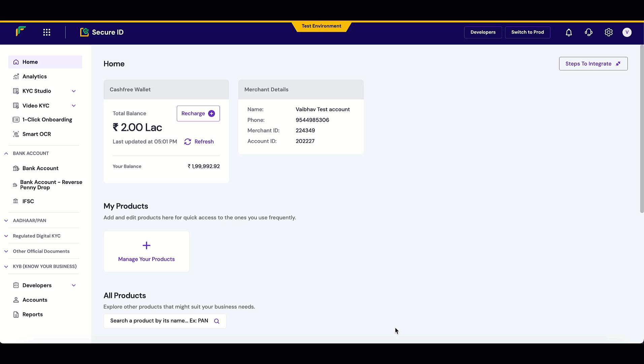Collapse the BANK ACCOUNT section
Image resolution: width=644 pixels, height=364 pixels.
pyautogui.click(x=6, y=153)
